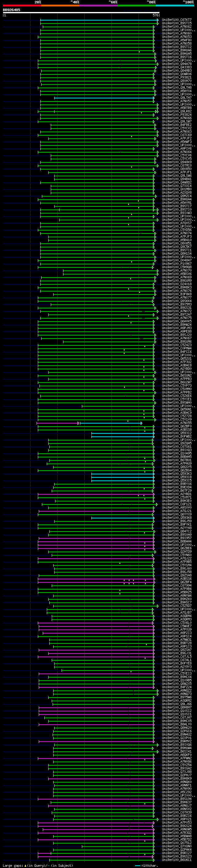Image resolution: width=197 pixels, height=868 pixels.
Task: Select hit UniRef100_P93821
Action: click(177, 78)
